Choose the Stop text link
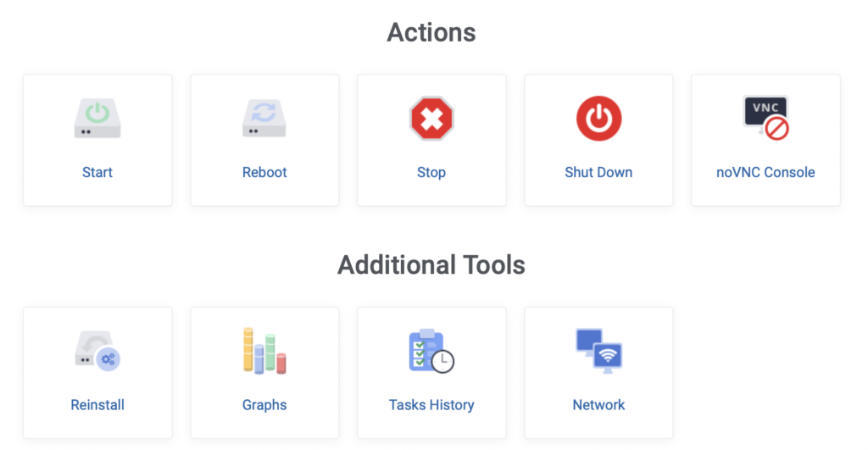 click(x=431, y=173)
